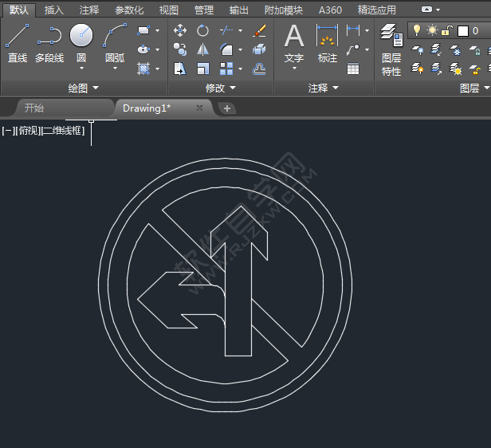Viewport: 491px width, 448px height.
Task: Open dropdown next to Rectangle tool
Action: pyautogui.click(x=158, y=30)
